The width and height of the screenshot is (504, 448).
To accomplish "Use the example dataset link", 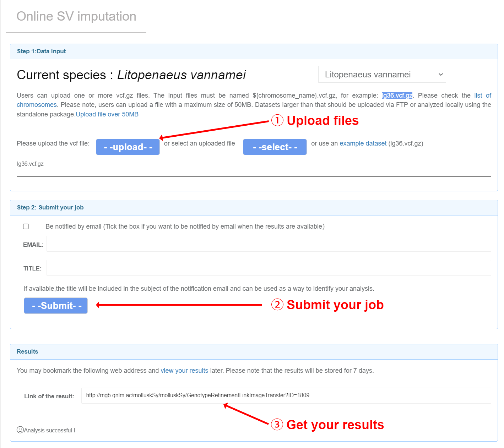I will pyautogui.click(x=363, y=143).
